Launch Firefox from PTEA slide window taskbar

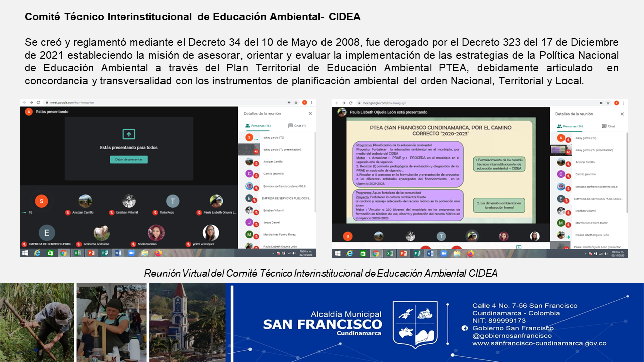(470, 253)
